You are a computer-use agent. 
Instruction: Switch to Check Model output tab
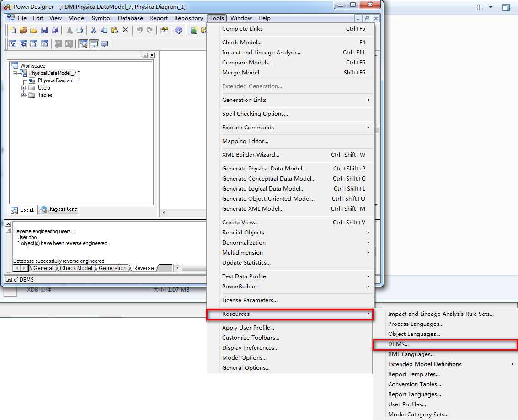(76, 268)
